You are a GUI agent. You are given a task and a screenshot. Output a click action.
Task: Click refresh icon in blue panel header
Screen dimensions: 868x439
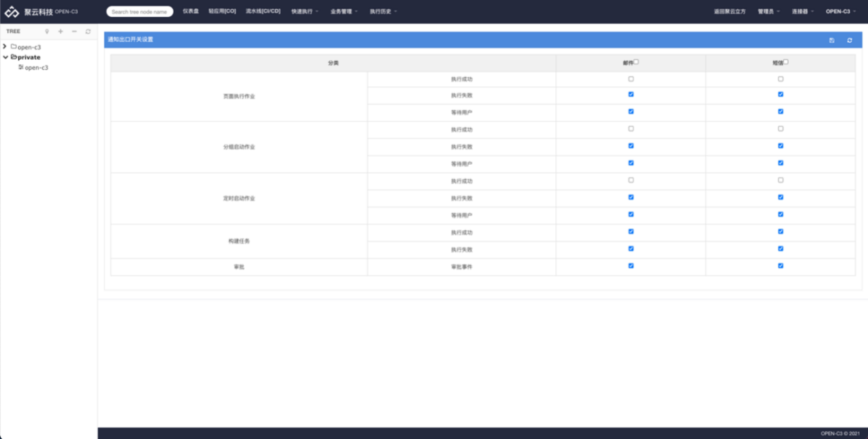pyautogui.click(x=849, y=40)
